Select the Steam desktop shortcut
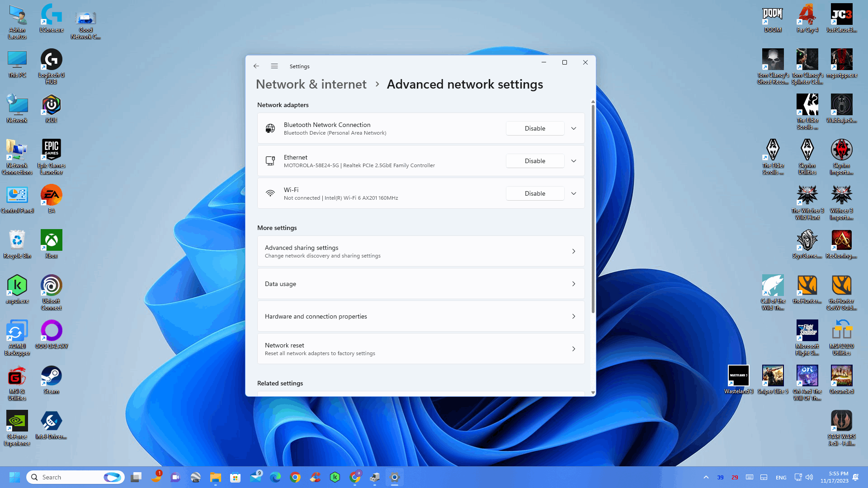The image size is (868, 488). tap(51, 380)
